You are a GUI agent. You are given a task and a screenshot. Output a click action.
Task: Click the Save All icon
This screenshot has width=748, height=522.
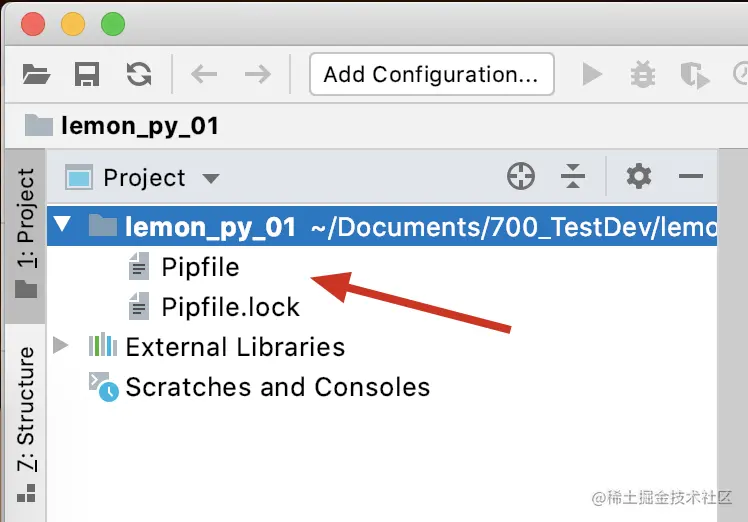click(x=88, y=74)
